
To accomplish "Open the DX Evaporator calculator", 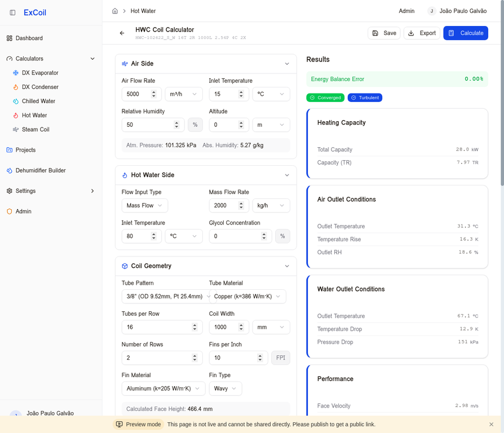I will pos(39,73).
